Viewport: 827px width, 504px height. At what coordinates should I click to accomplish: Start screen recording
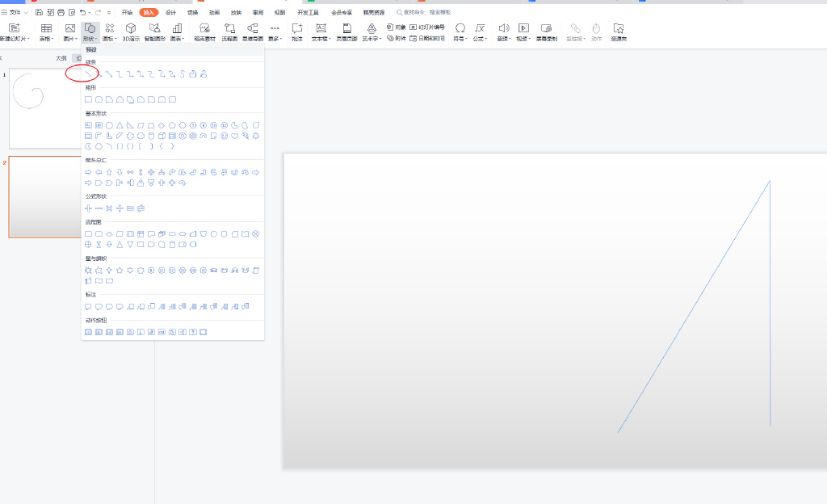547,31
